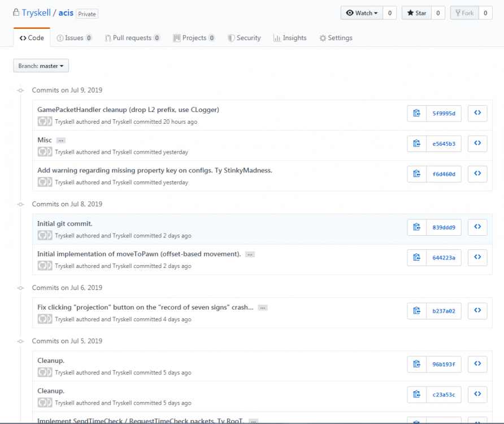Browse repository at commit b237a02
Screen dimensions: 504x424
tap(477, 310)
